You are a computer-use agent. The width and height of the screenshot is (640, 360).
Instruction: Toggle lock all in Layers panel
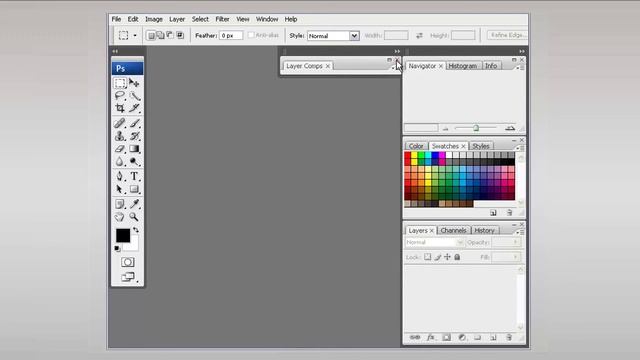[x=457, y=257]
